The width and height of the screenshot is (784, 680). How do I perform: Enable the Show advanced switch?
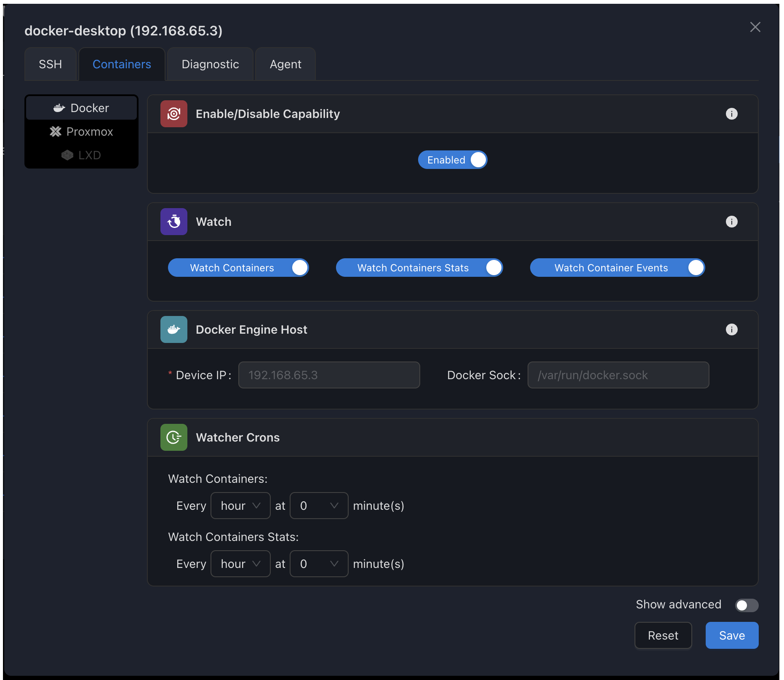[747, 605]
